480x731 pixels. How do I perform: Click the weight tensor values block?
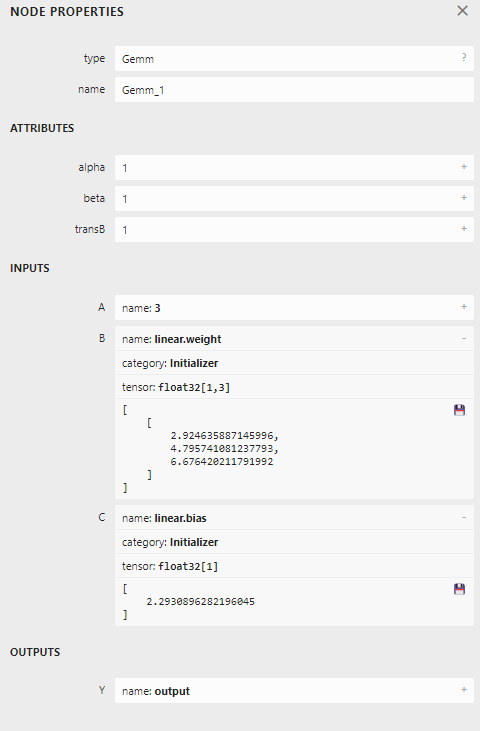tap(294, 449)
